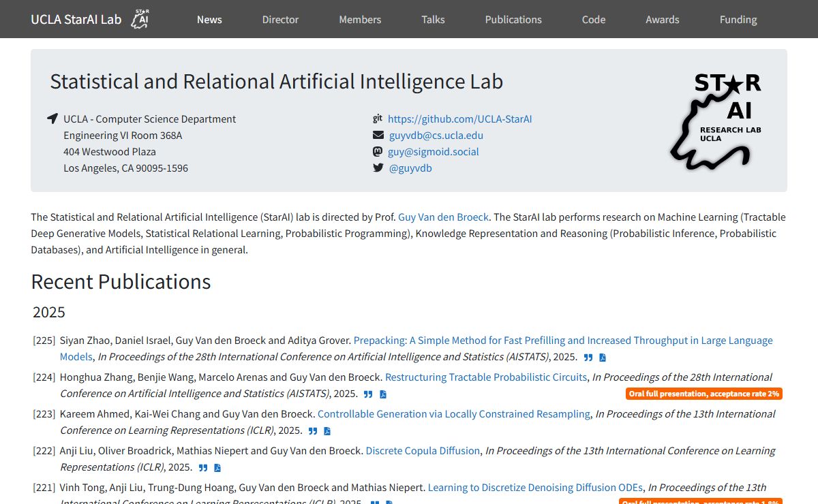Follow the Guy Van den Broeck link
Screen dimensions: 818x504
pyautogui.click(x=443, y=217)
